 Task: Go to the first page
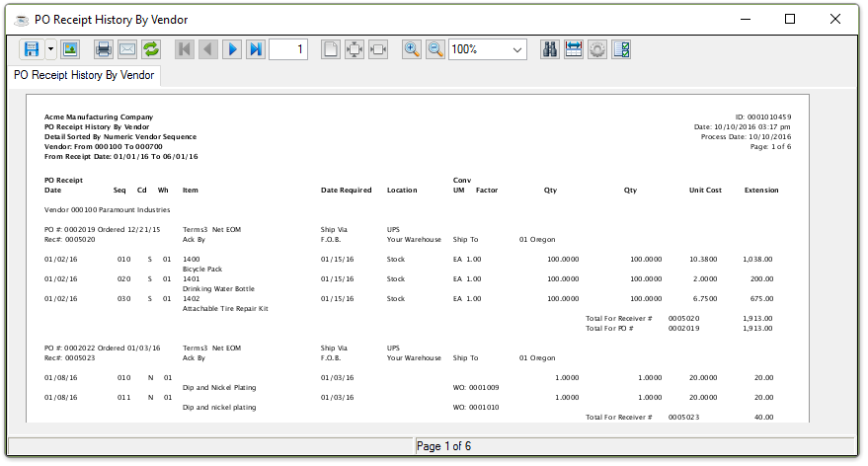click(x=184, y=49)
